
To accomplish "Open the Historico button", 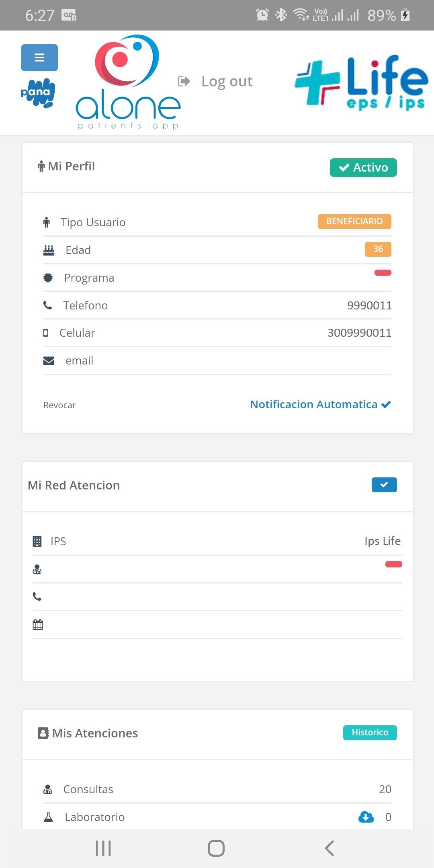I will coord(370,733).
